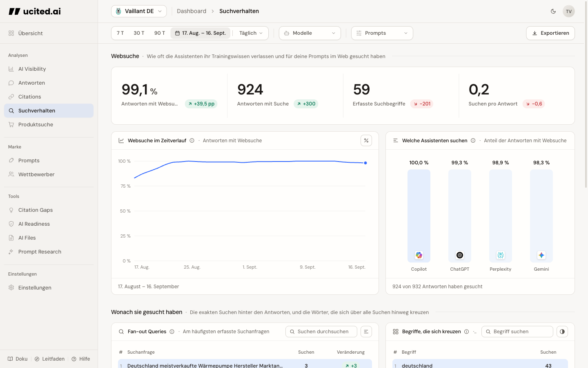This screenshot has width=588, height=368.
Task: Open the Vaillant DE brand dropdown
Action: point(139,11)
